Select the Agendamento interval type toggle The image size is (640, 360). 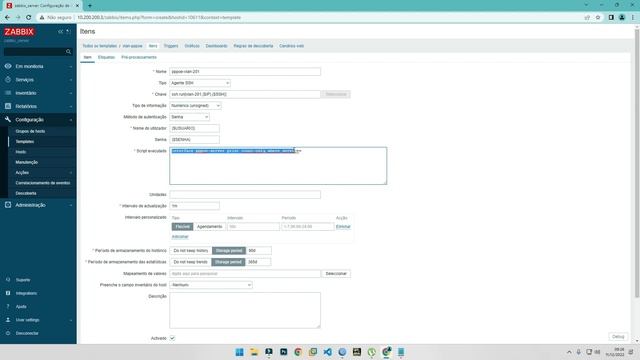coord(209,227)
